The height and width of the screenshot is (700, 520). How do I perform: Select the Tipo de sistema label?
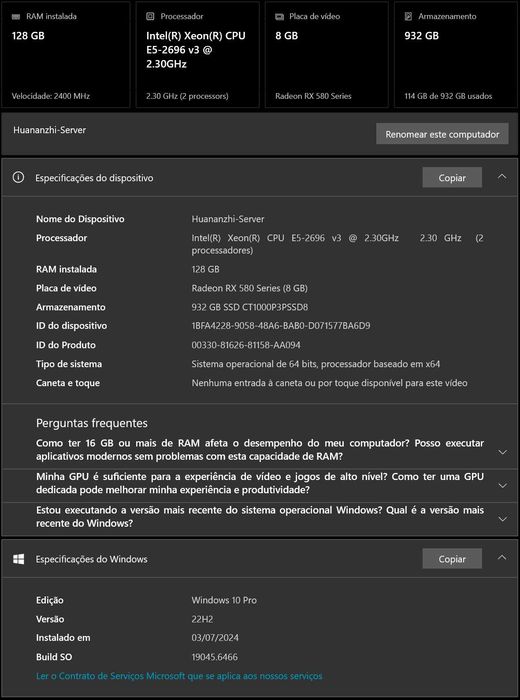(69, 364)
